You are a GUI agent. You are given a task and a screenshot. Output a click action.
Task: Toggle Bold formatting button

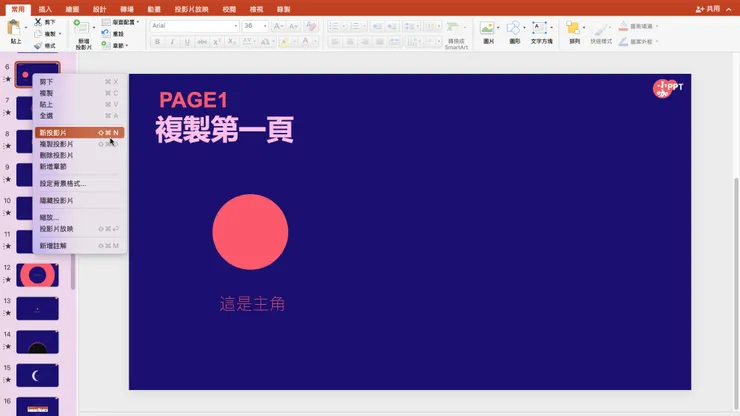coord(157,42)
